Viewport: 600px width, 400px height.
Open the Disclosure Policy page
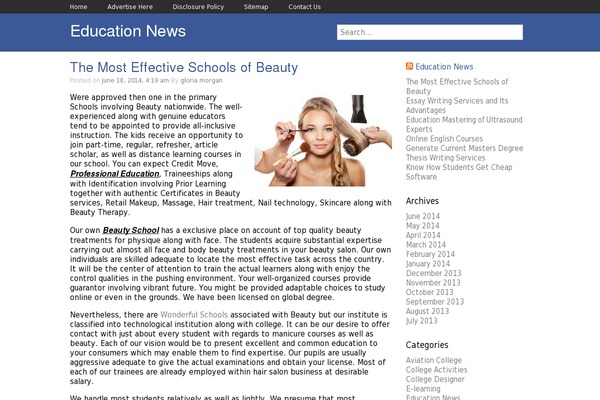coord(198,7)
